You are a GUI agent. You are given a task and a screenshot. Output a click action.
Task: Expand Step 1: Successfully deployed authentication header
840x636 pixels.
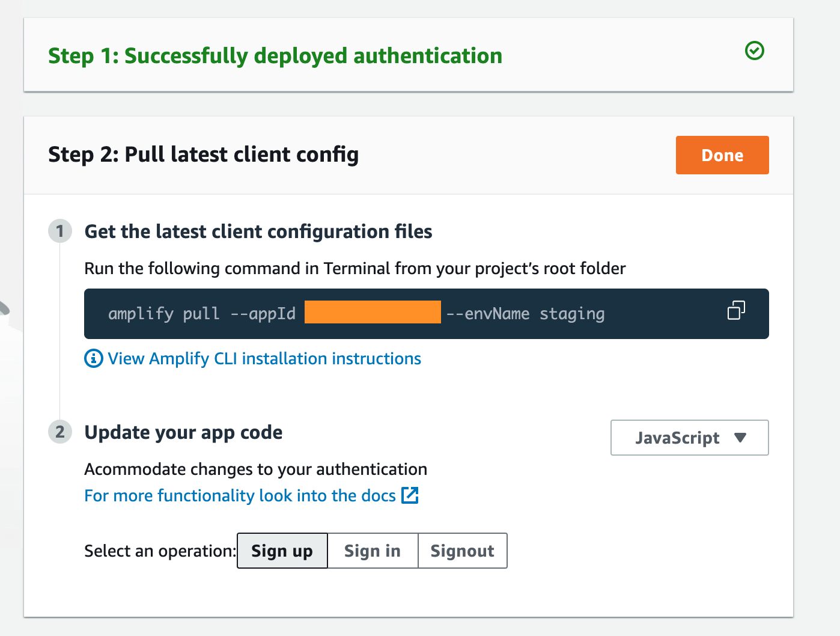pyautogui.click(x=275, y=56)
